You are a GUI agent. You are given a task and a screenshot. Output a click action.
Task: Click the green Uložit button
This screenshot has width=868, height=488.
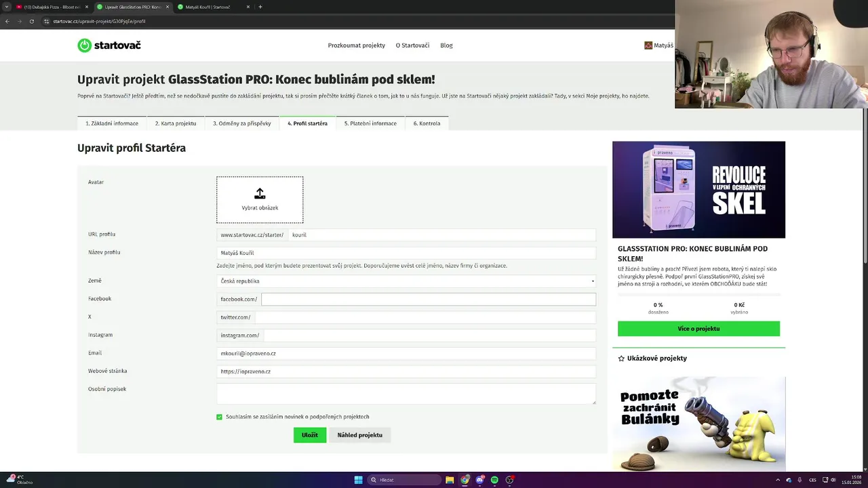pos(310,435)
